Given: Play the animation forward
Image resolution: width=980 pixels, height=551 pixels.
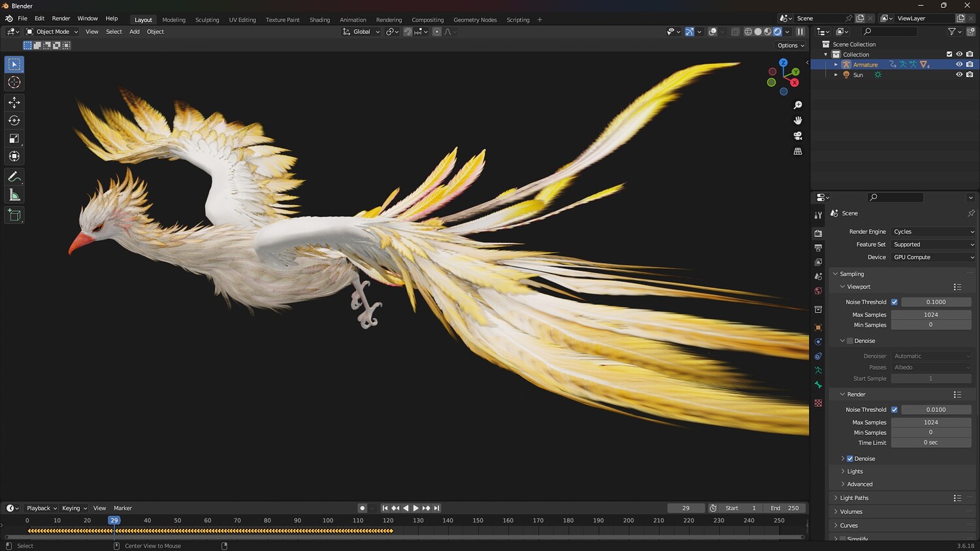Looking at the screenshot, I should pyautogui.click(x=416, y=508).
